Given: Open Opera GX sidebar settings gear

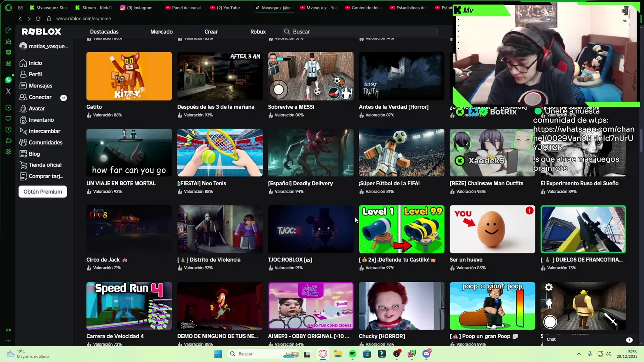Looking at the screenshot, I should tap(8, 152).
